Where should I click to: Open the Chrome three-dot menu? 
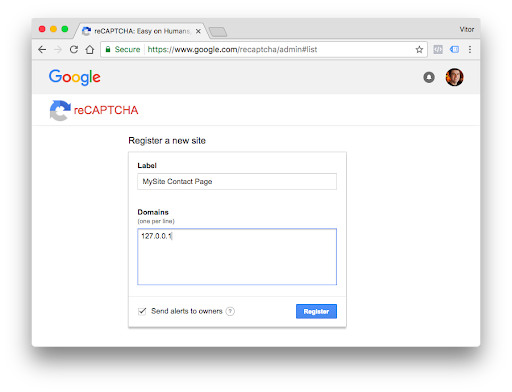click(x=470, y=50)
